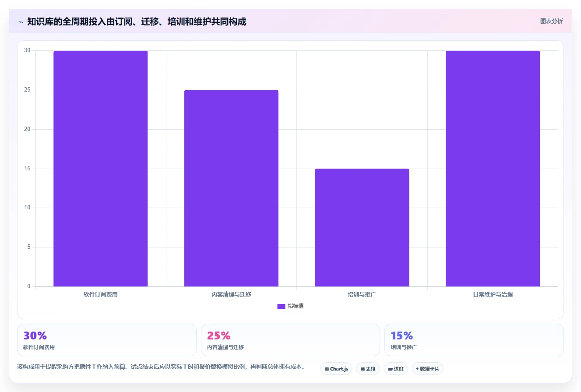Click the 数据卡片 tag chip
The height and width of the screenshot is (392, 581).
point(427,369)
